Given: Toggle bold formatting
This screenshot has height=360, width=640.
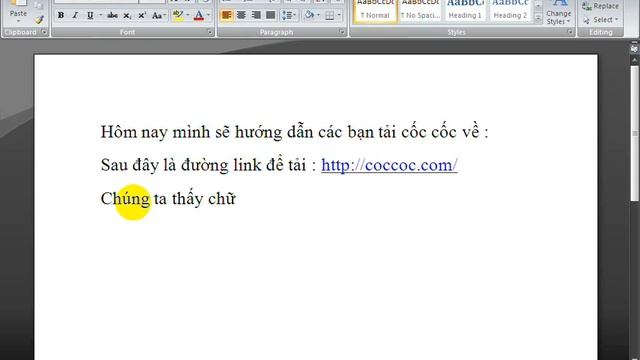Looking at the screenshot, I should click(61, 16).
